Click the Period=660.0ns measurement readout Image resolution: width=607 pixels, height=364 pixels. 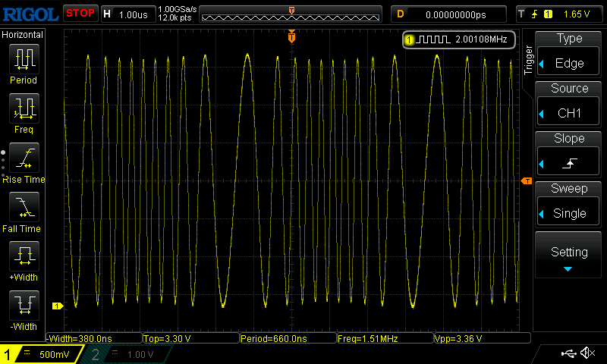(288, 339)
